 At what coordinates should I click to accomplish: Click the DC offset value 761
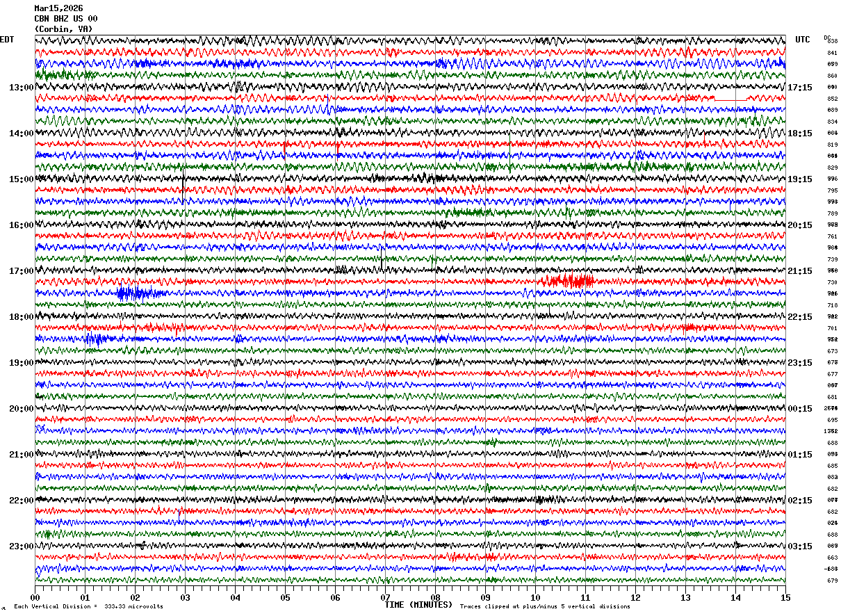[832, 236]
